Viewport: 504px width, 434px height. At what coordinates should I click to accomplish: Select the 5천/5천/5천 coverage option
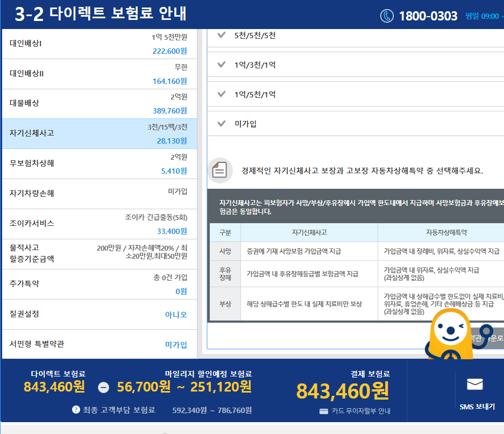255,35
